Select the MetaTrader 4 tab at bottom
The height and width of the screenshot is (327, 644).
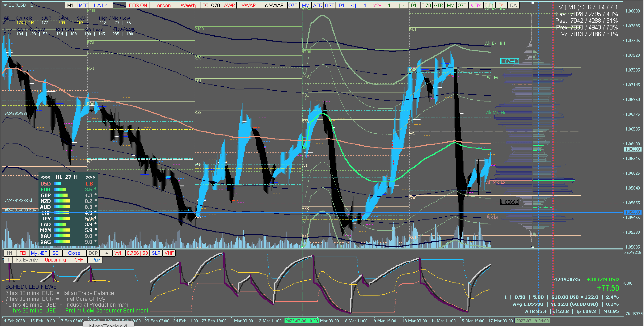click(108, 325)
